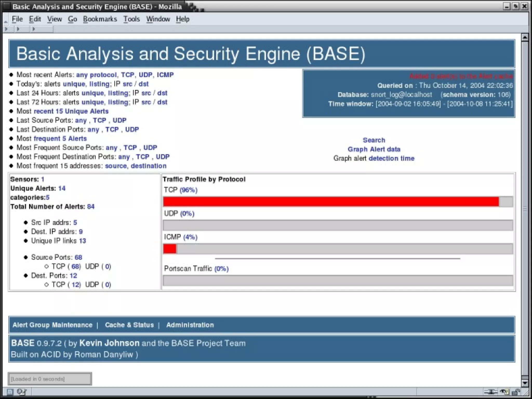Click the red TCP traffic bar
Viewport: 532px width, 399px height.
(x=331, y=202)
